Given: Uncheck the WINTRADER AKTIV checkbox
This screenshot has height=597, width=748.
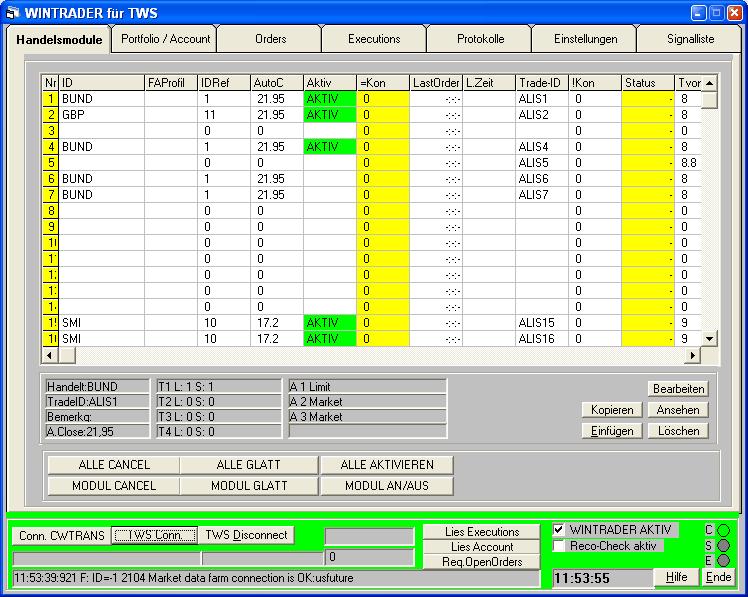Looking at the screenshot, I should pyautogui.click(x=559, y=530).
